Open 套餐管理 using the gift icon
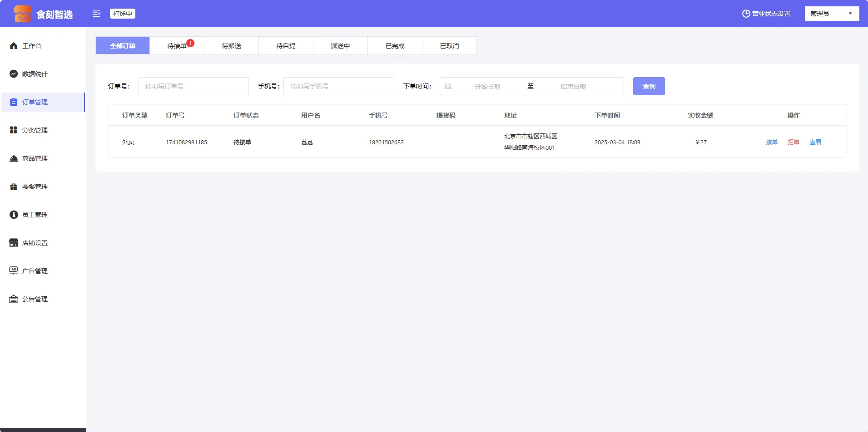Image resolution: width=868 pixels, height=432 pixels. pyautogui.click(x=14, y=187)
